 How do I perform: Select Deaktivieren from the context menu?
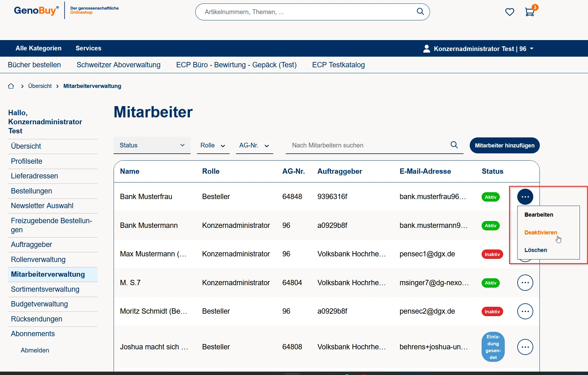[x=540, y=233]
